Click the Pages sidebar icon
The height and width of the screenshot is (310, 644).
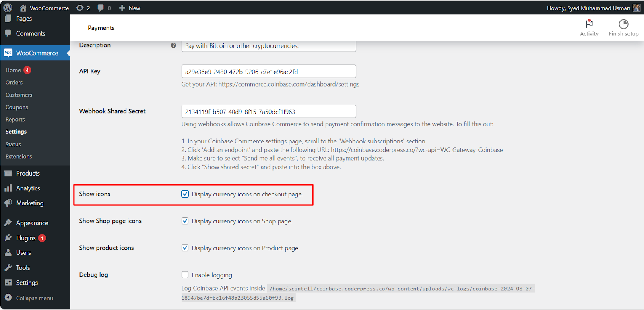8,19
